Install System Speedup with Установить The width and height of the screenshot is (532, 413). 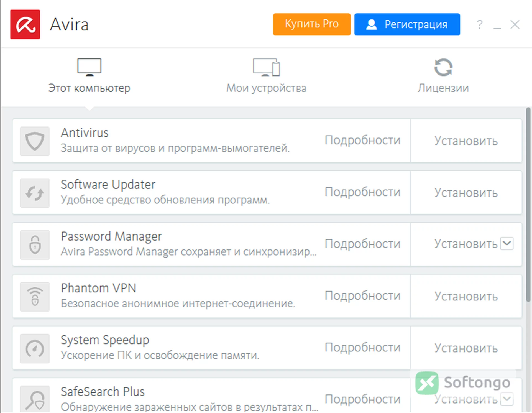(x=466, y=348)
